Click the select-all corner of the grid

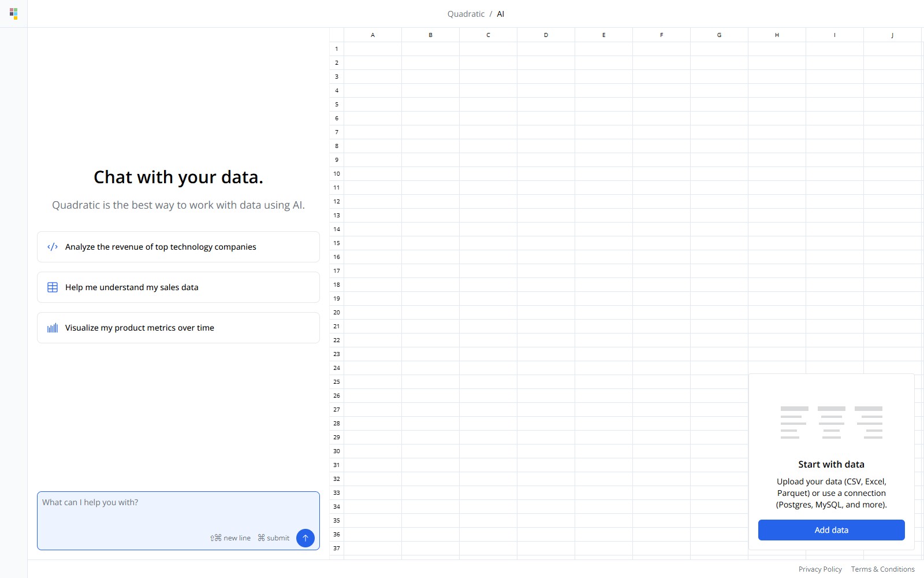tap(337, 35)
